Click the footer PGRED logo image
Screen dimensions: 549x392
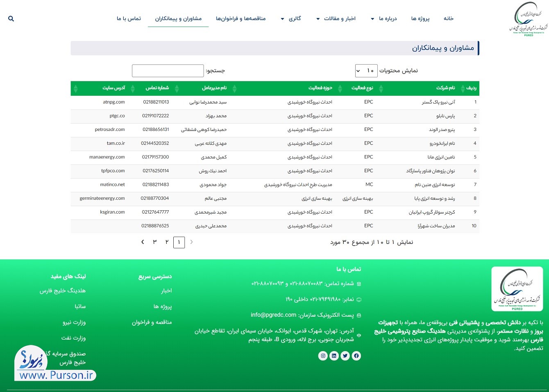(x=517, y=289)
